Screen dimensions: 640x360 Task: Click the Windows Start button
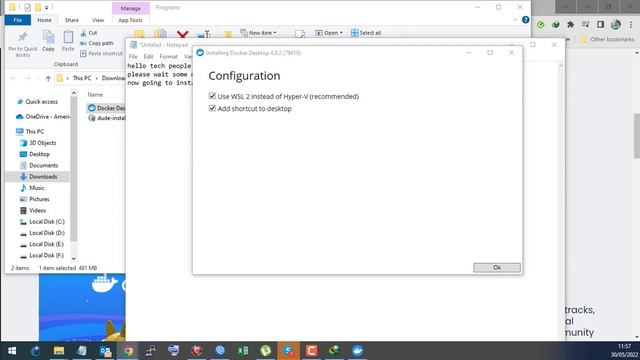coord(12,351)
